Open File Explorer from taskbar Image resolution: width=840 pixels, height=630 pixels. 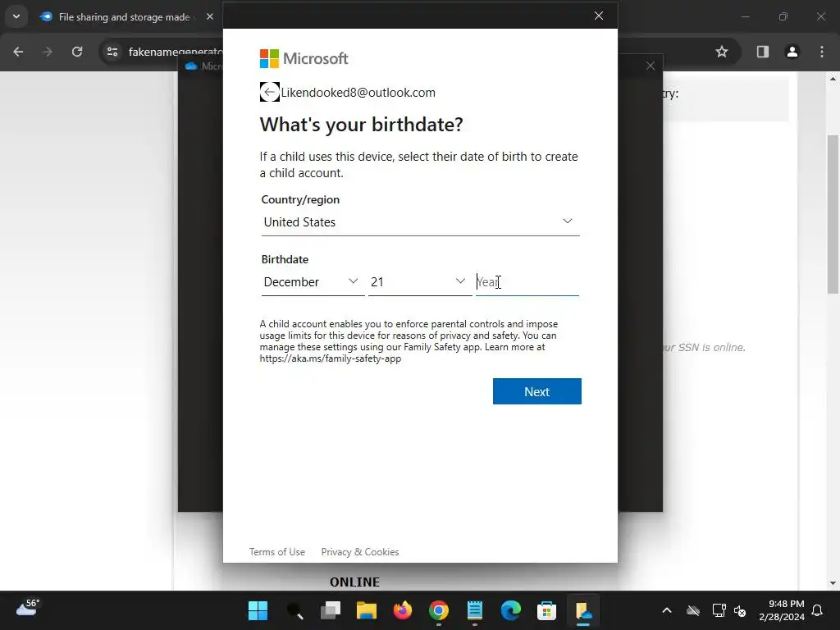pos(367,610)
